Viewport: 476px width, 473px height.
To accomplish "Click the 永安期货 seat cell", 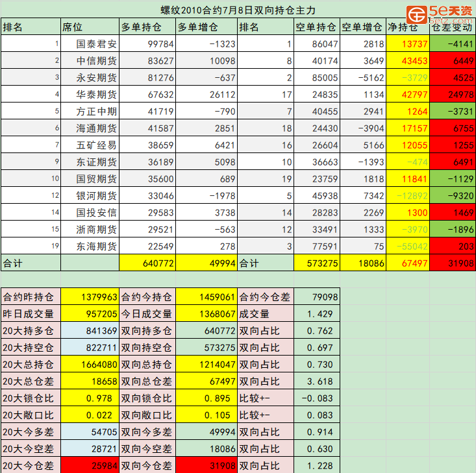I will pos(90,78).
